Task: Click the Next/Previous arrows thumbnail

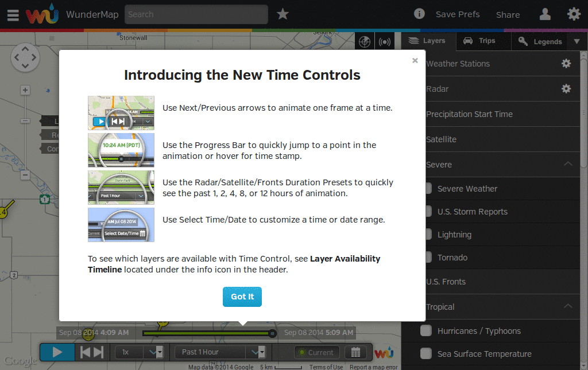Action: coord(121,113)
